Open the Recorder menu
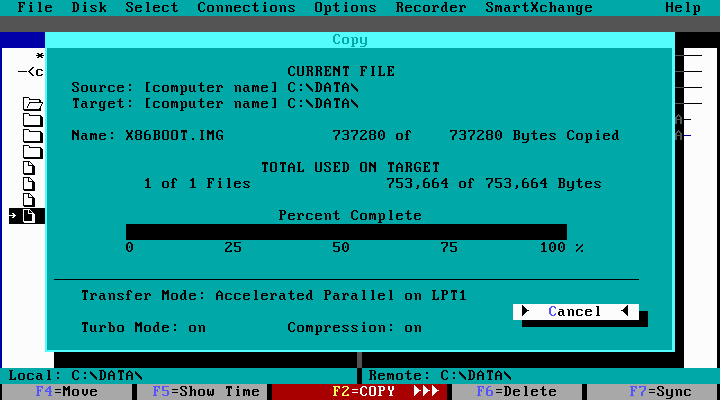The height and width of the screenshot is (400, 720). [431, 7]
